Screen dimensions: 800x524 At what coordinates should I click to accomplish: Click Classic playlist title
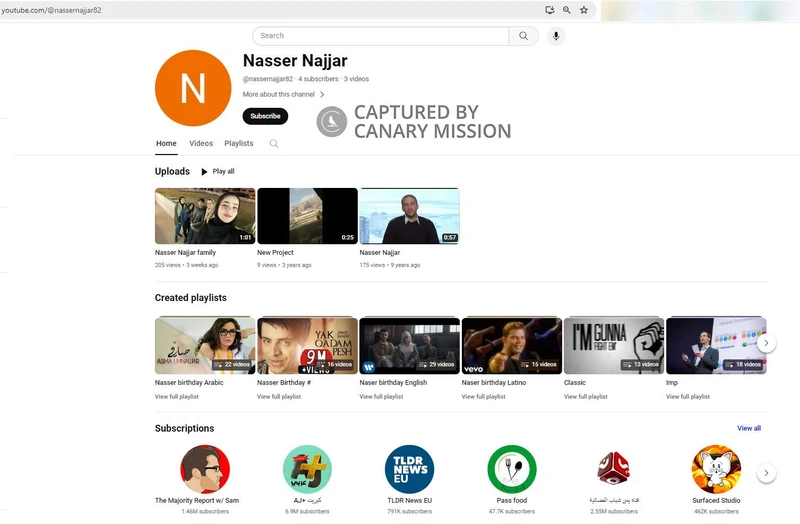575,383
